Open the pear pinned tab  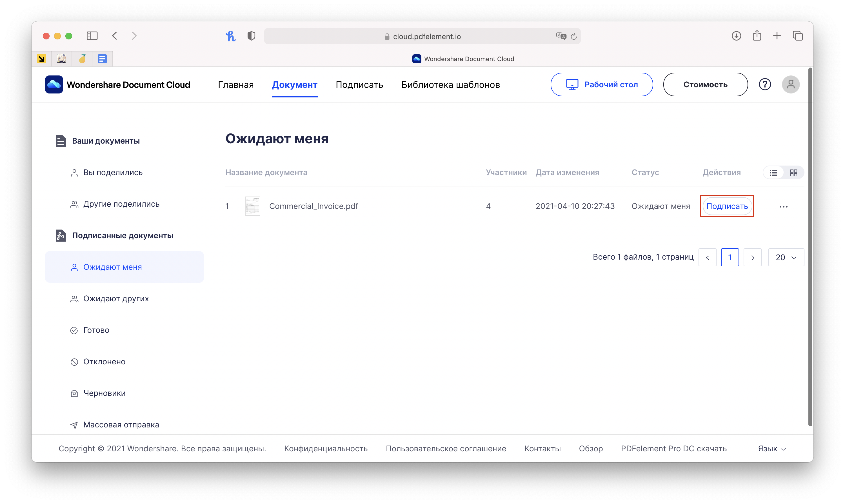(x=82, y=59)
